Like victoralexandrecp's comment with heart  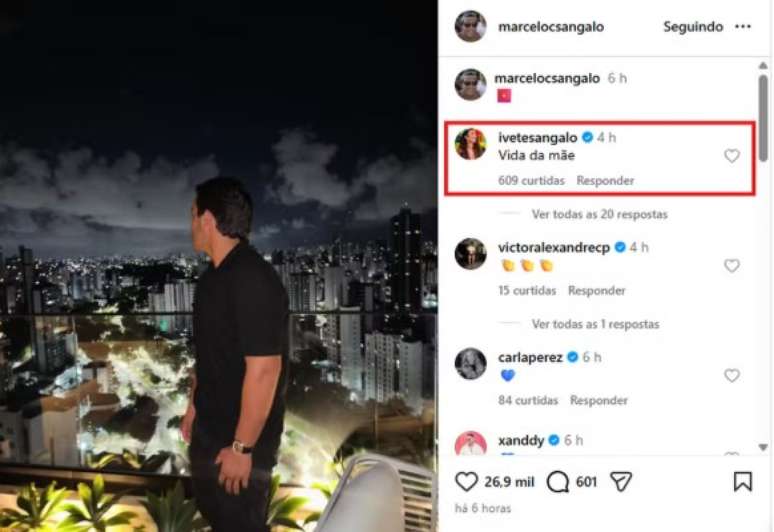(x=732, y=266)
